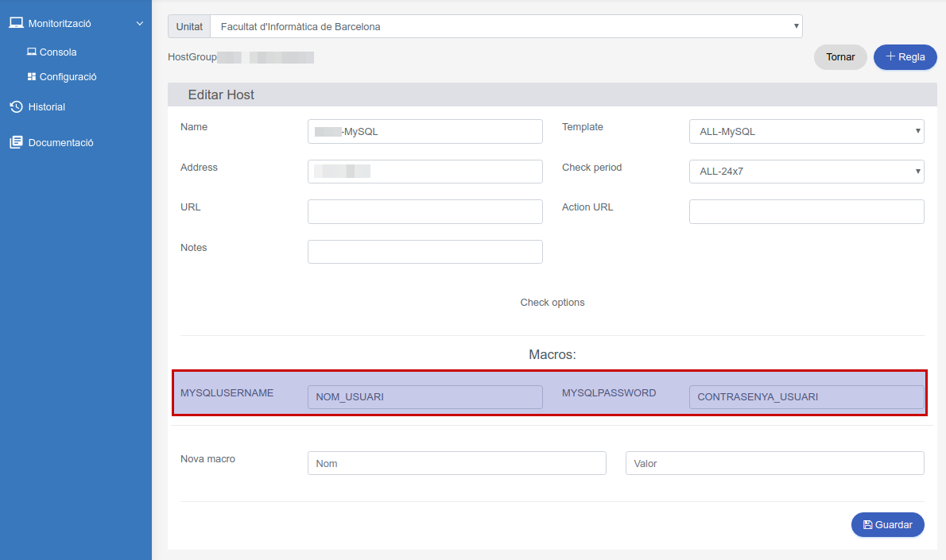Click the plus icon in Regla button
This screenshot has height=560, width=946.
click(890, 56)
